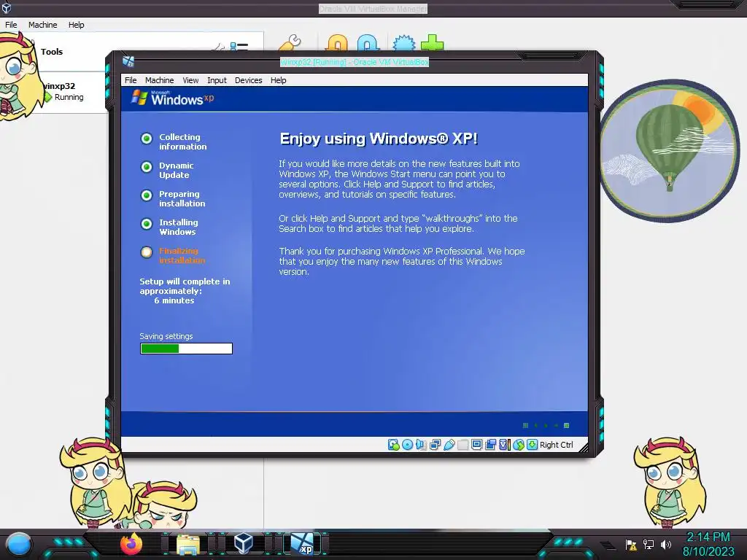Click the VM window resize grip corner
Screen dimensions: 747x560
(x=584, y=447)
